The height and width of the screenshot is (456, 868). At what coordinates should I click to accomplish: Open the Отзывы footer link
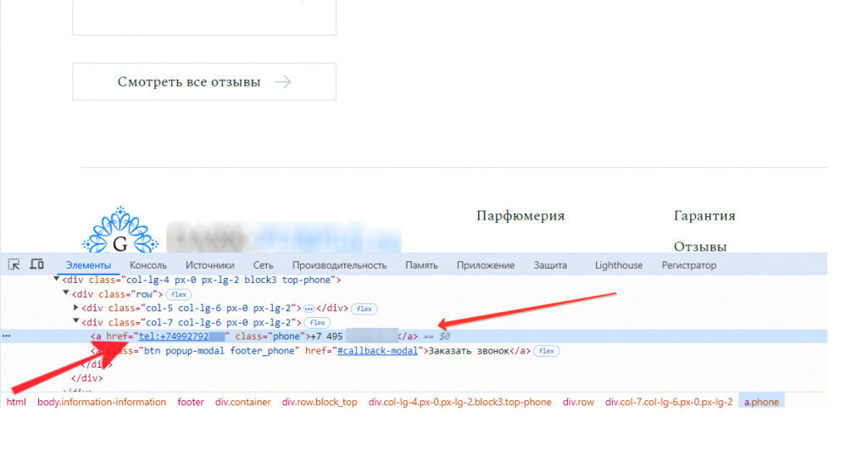click(x=699, y=247)
